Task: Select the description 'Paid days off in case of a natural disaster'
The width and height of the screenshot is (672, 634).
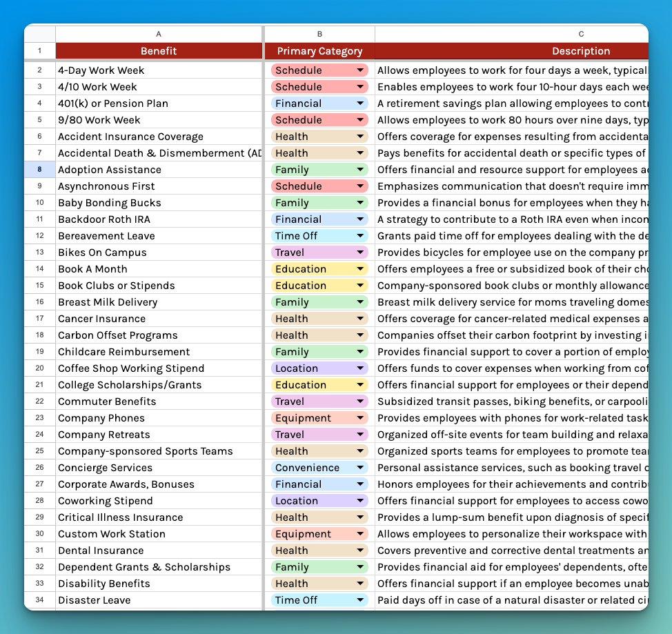Action: [x=512, y=600]
